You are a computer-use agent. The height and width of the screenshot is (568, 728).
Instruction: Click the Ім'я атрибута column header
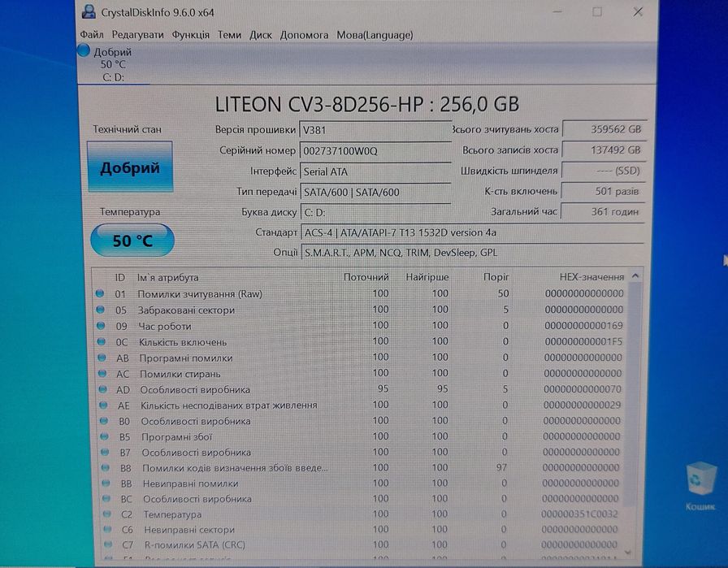[167, 277]
